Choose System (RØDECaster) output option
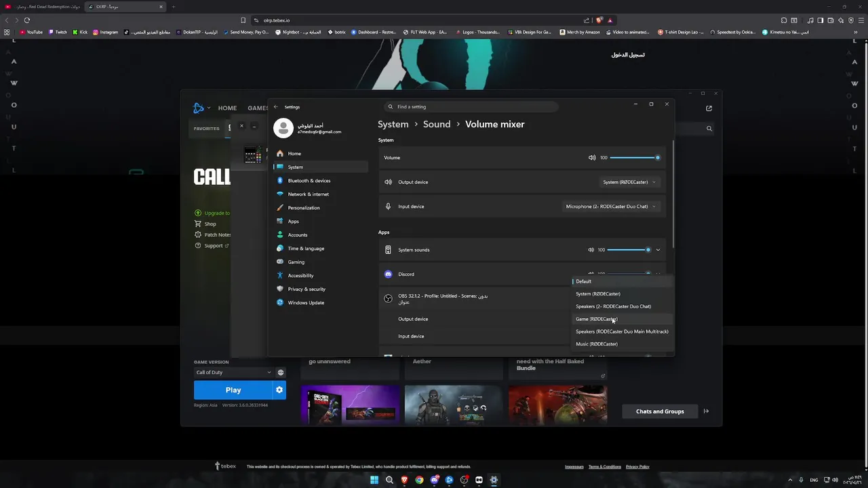 click(x=622, y=293)
